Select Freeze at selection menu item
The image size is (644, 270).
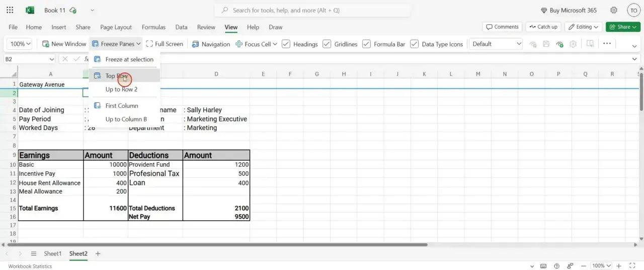pos(124,59)
